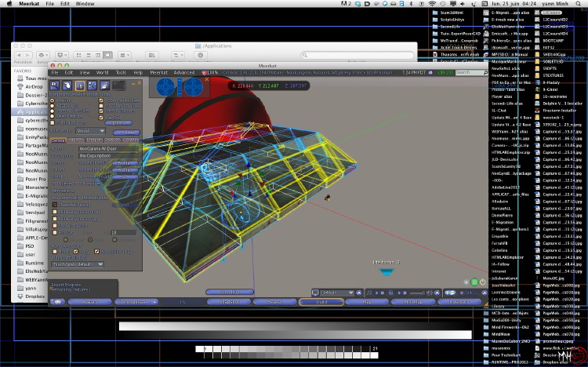The image size is (588, 367).
Task: Switch to the Texture tab
Action: (112, 140)
